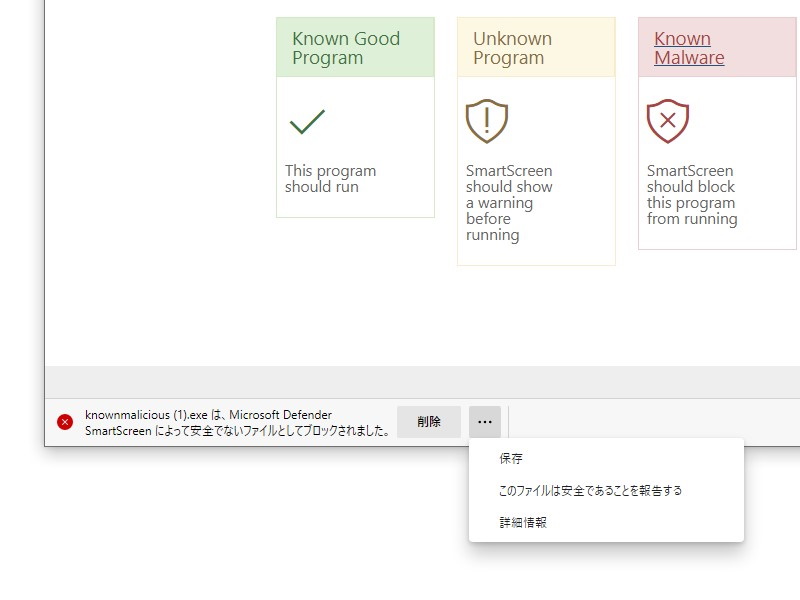Select このファイルは安全であることを報告する menu entry
The height and width of the screenshot is (600, 800).
tap(590, 491)
